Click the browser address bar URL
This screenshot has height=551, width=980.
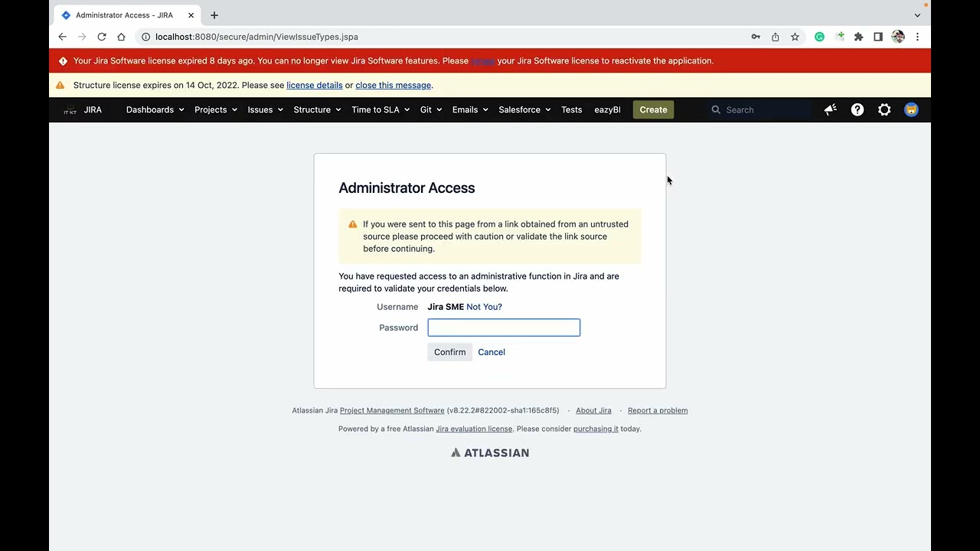tap(256, 37)
